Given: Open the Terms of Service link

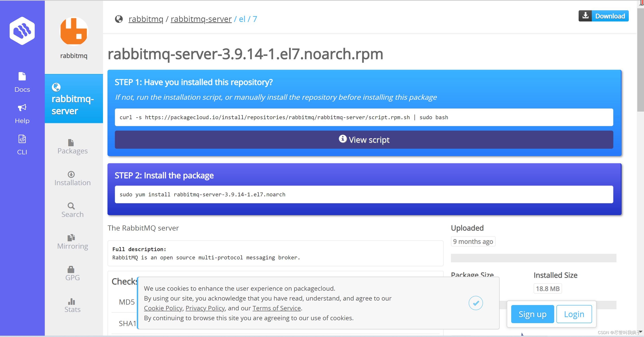Looking at the screenshot, I should [277, 308].
